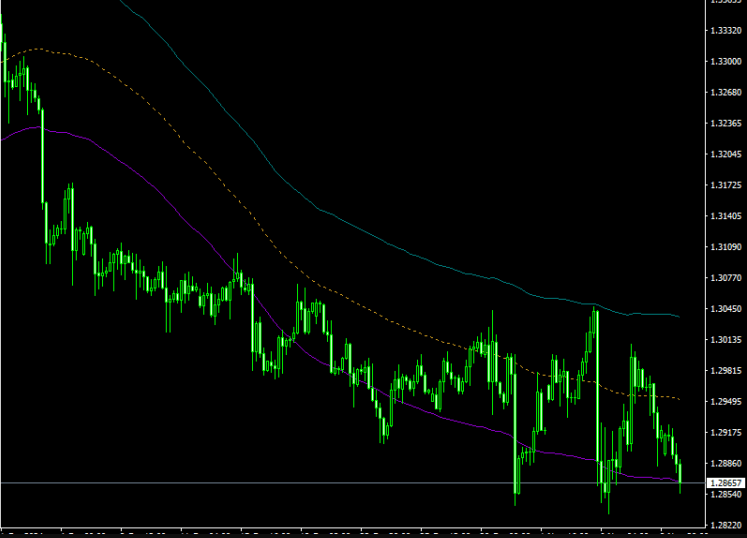Click the 1.31405 price axis label
The width and height of the screenshot is (747, 538).
[x=726, y=216]
